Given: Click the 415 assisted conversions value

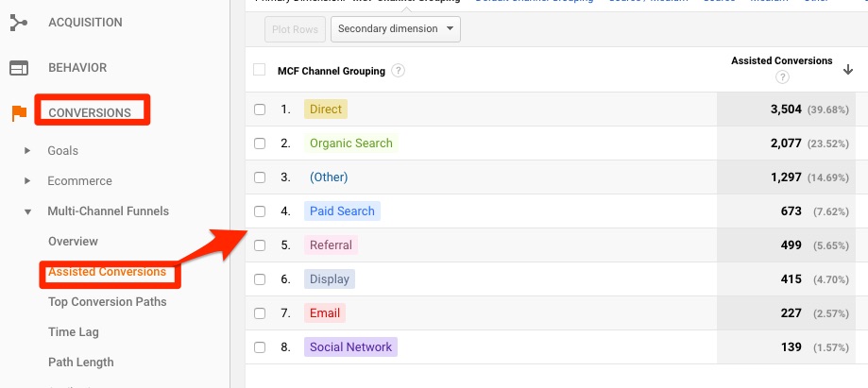Looking at the screenshot, I should (x=791, y=278).
